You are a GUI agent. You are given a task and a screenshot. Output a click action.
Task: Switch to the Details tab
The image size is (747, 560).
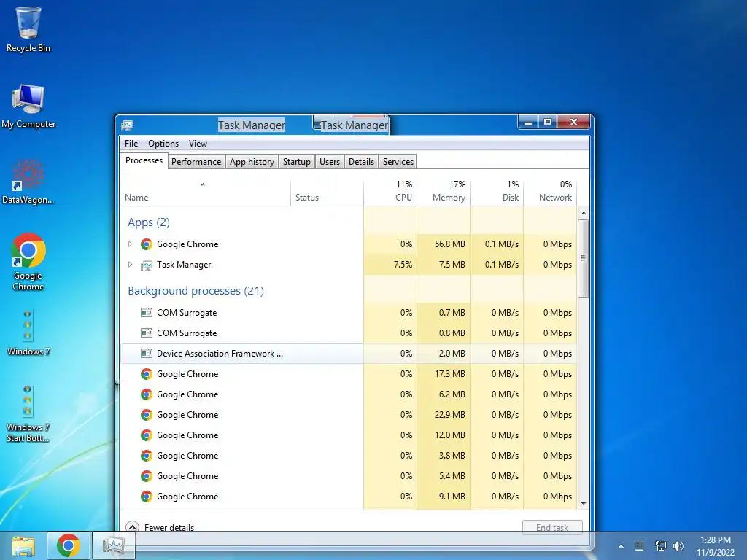click(362, 161)
